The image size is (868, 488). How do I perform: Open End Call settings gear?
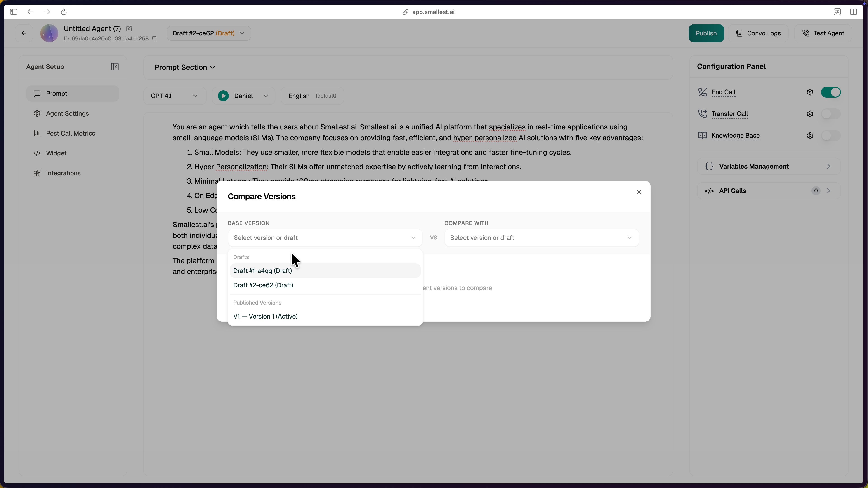pyautogui.click(x=810, y=92)
